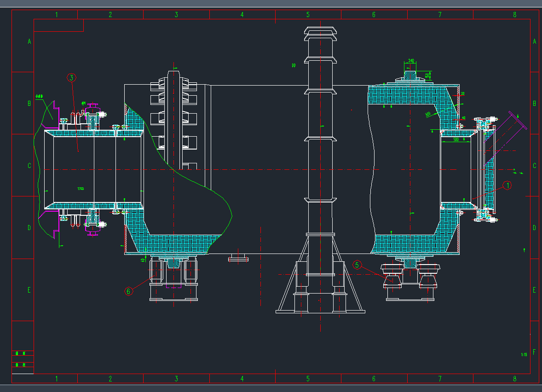This screenshot has height=392, width=542.
Task: Click grid column label 5 on top border
Action: click(309, 14)
